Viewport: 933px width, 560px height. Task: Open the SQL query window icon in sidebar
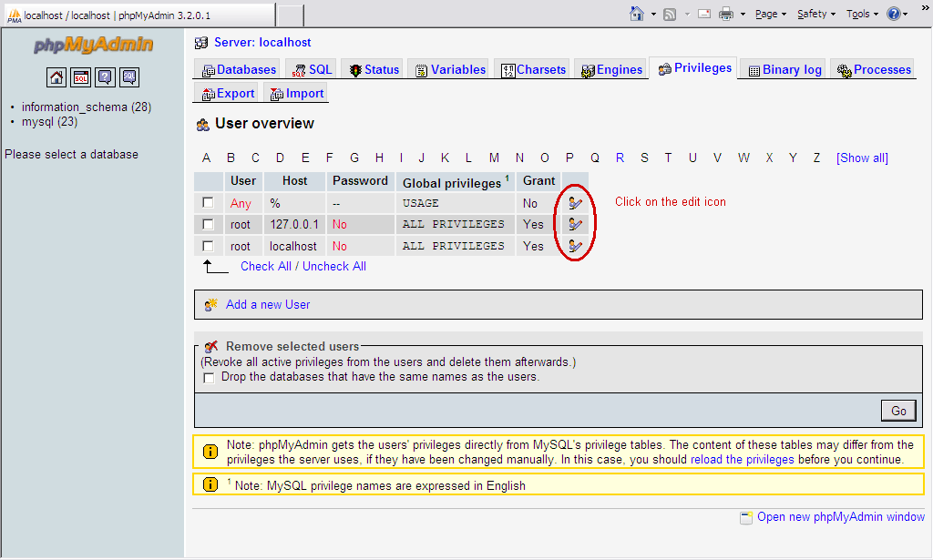[81, 77]
